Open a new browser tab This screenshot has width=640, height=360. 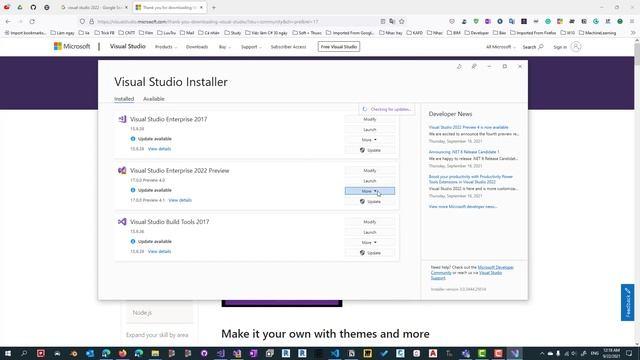[x=213, y=7]
